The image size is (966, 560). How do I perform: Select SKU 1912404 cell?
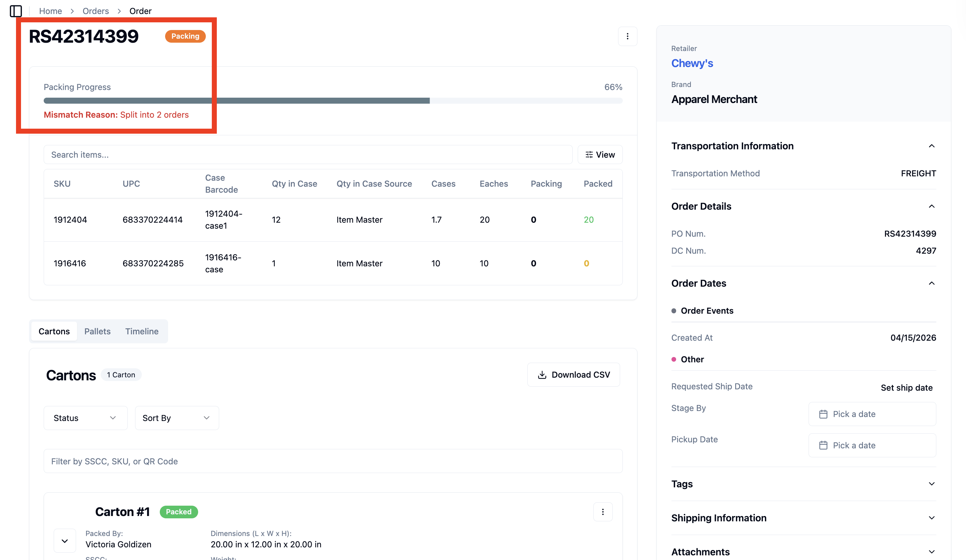coord(70,220)
